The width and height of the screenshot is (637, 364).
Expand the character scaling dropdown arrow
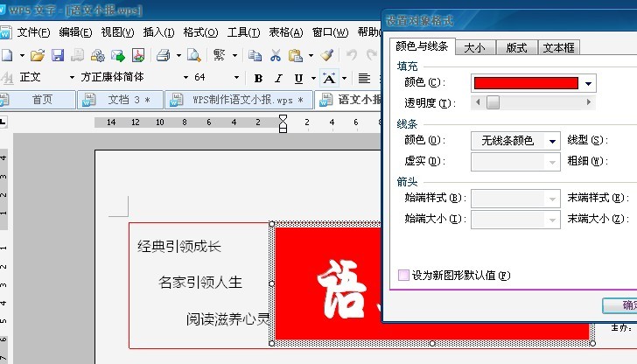tap(344, 78)
